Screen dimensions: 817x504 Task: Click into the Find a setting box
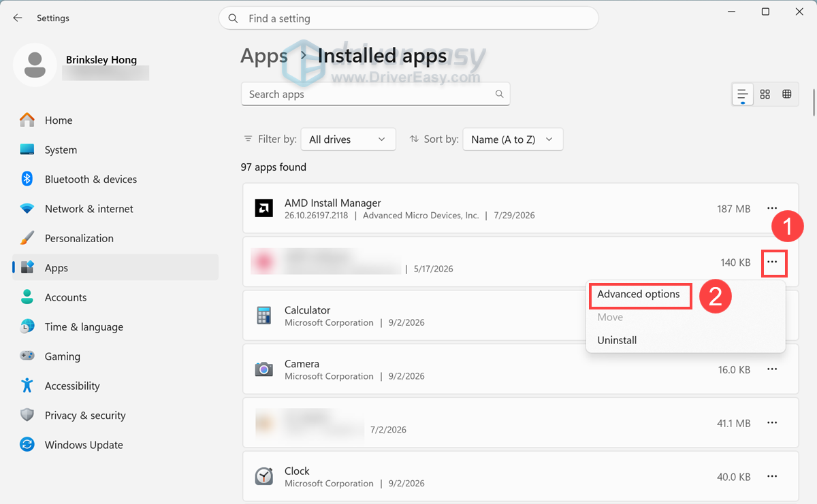pos(408,18)
